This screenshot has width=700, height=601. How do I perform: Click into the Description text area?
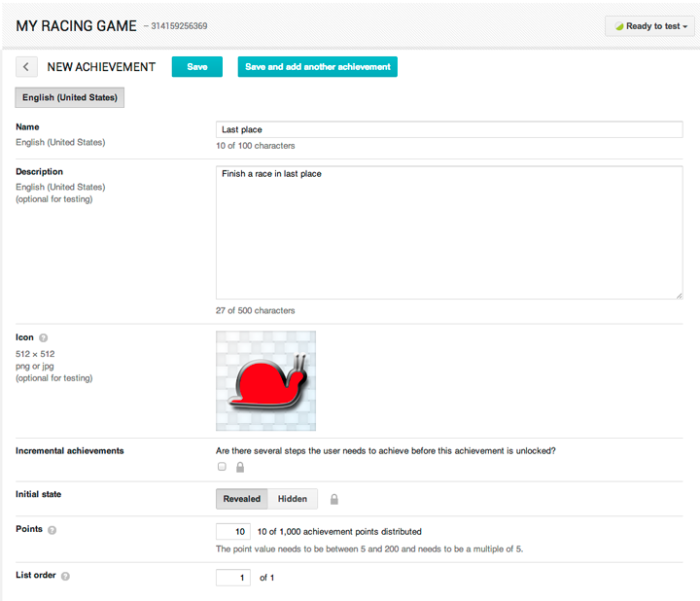click(x=448, y=231)
